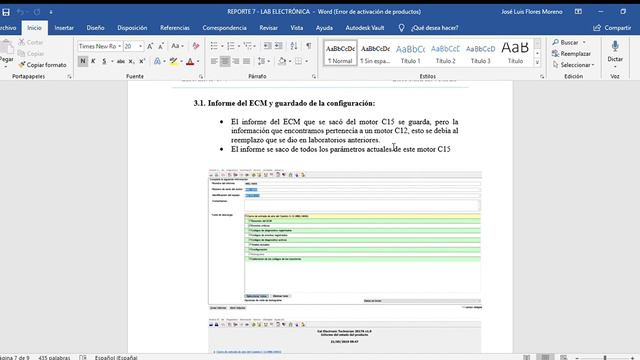Toggle bold formatting (N)
Screen dimensions: 640x360
82,61
